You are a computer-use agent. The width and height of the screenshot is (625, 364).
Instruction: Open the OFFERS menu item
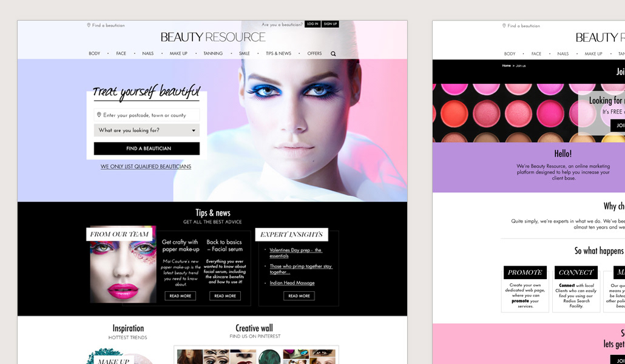(314, 53)
